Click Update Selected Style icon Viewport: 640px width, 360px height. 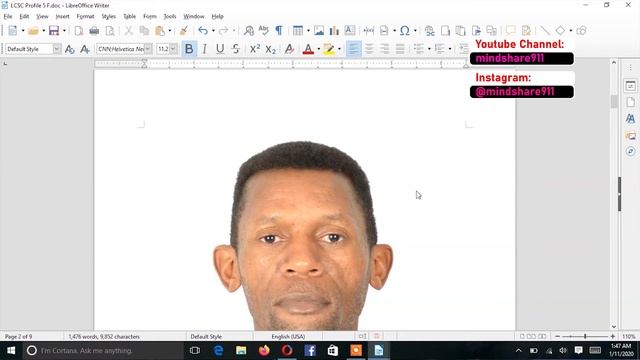point(69,49)
